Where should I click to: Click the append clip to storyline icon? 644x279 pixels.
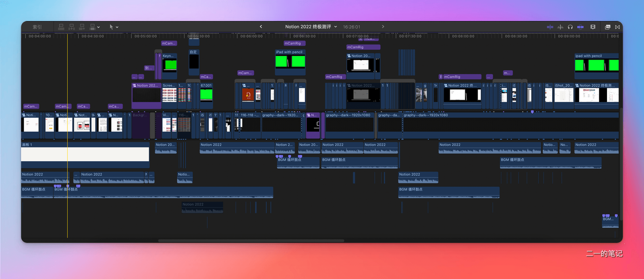click(82, 27)
